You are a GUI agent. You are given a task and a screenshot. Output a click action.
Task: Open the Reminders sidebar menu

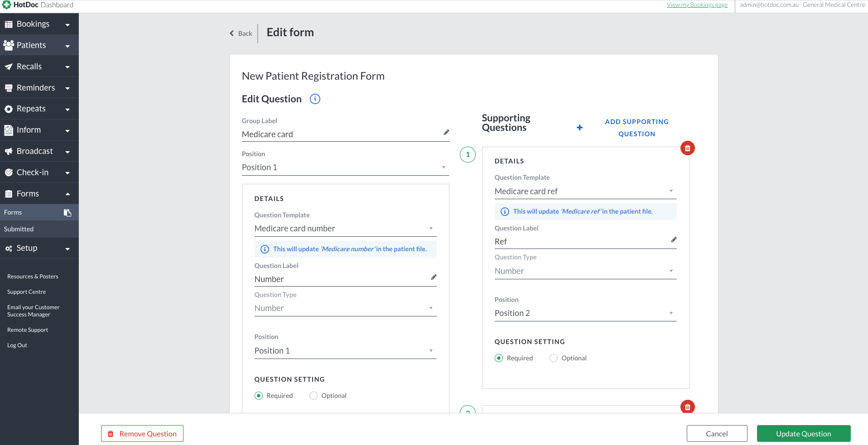click(39, 88)
